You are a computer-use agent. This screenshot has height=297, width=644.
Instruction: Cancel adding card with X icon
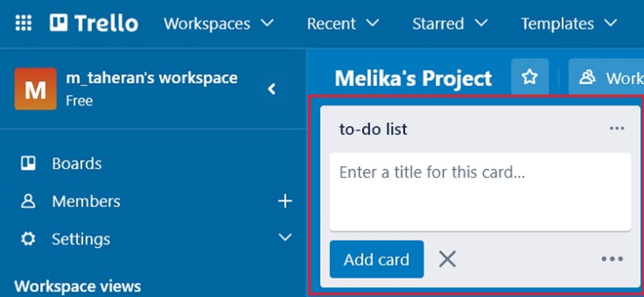[447, 259]
